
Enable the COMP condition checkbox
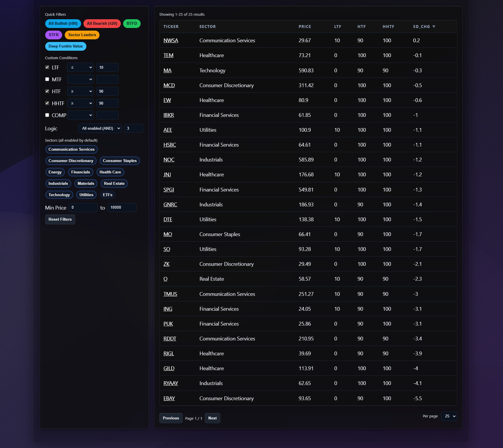pyautogui.click(x=47, y=115)
